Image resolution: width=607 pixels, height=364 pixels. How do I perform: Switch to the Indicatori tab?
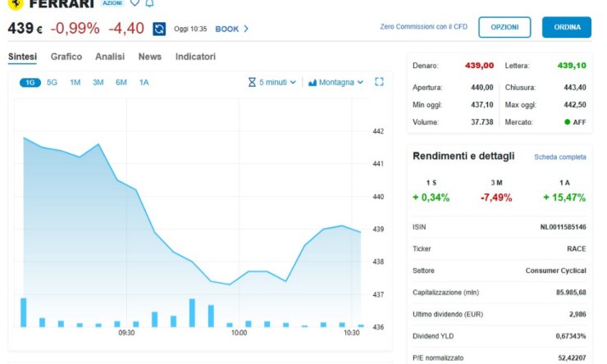(x=195, y=57)
